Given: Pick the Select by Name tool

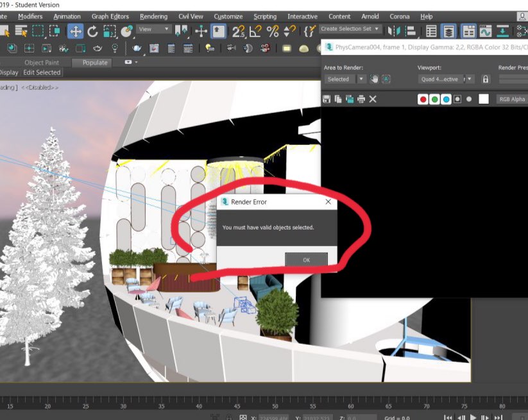Looking at the screenshot, I should [x=21, y=31].
